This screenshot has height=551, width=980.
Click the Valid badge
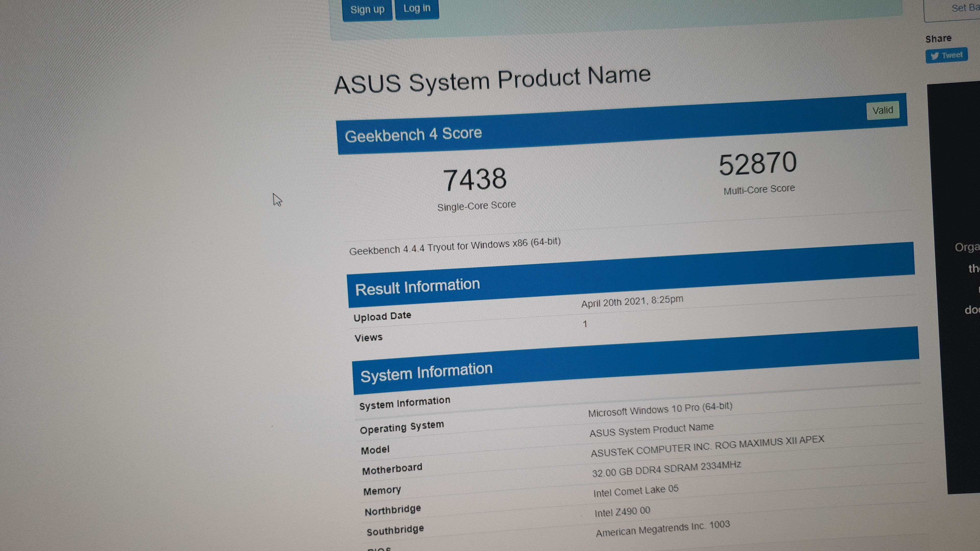pyautogui.click(x=883, y=110)
